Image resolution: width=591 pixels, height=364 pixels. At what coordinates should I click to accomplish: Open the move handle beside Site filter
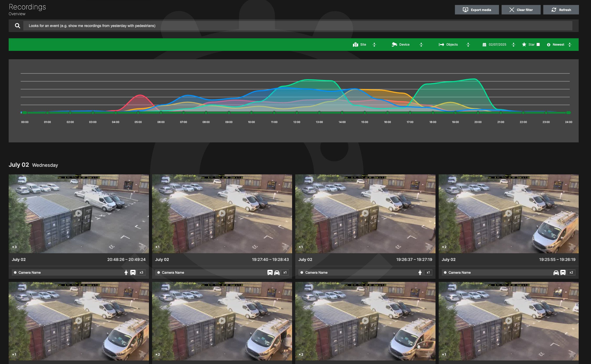click(x=375, y=45)
